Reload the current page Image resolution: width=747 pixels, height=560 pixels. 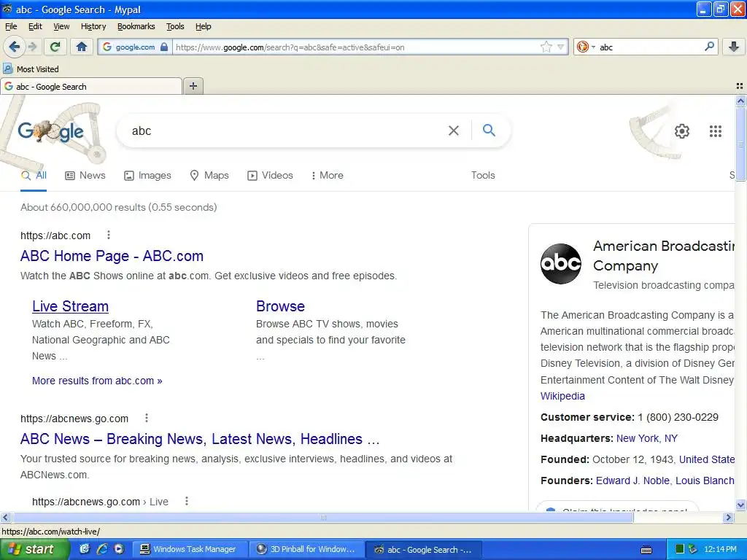click(55, 47)
